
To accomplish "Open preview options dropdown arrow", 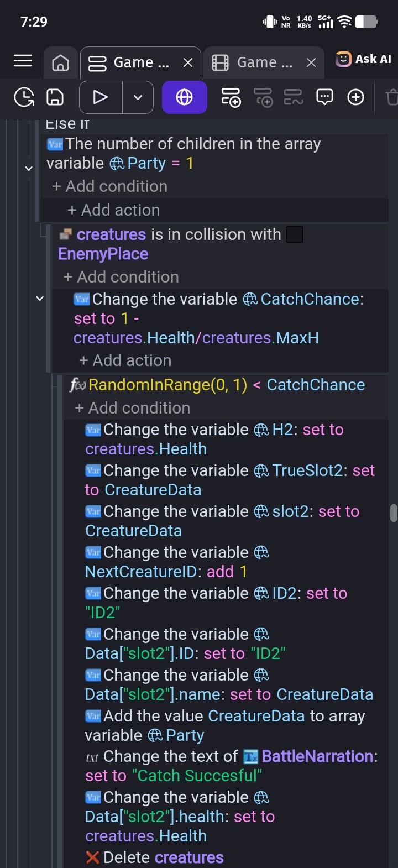I will click(138, 97).
